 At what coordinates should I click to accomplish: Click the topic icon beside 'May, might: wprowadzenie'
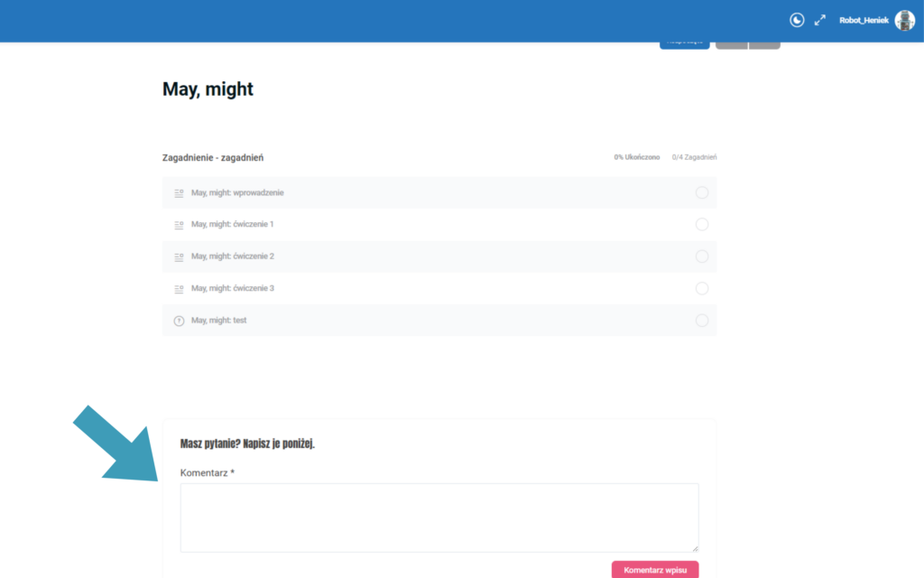click(179, 192)
